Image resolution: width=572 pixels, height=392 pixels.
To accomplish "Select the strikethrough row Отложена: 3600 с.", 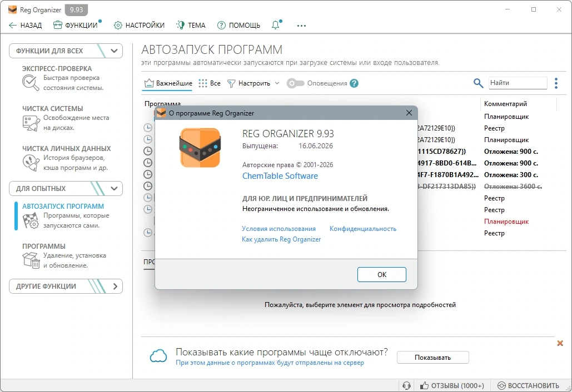I will coord(513,187).
